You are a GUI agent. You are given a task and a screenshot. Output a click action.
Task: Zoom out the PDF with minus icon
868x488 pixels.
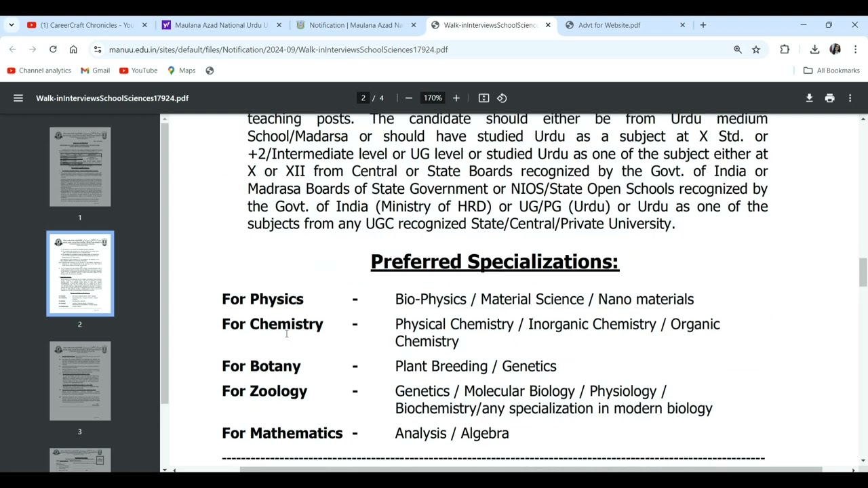[x=408, y=98]
